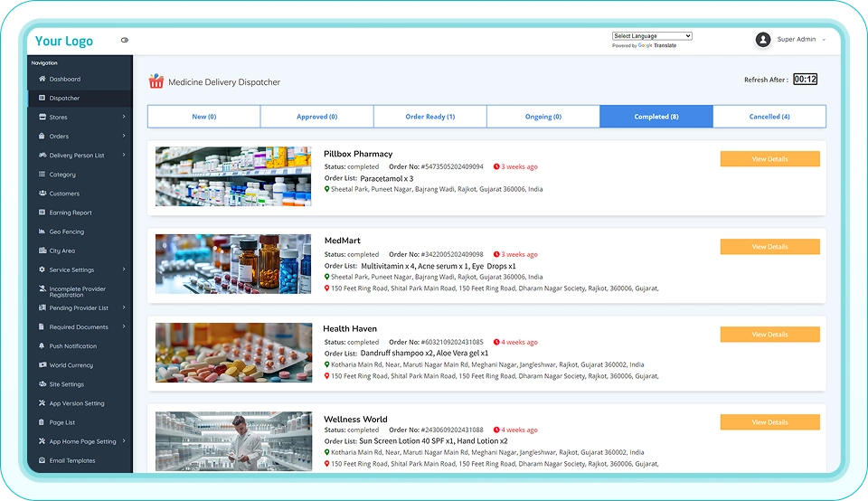The image size is (868, 501).
Task: Click the MedMart medicine bottles thumbnail
Action: (233, 264)
